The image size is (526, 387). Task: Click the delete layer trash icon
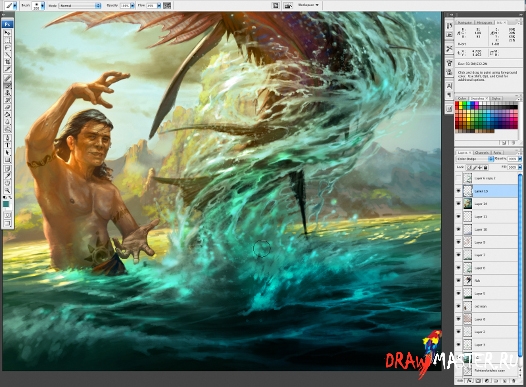point(514,381)
